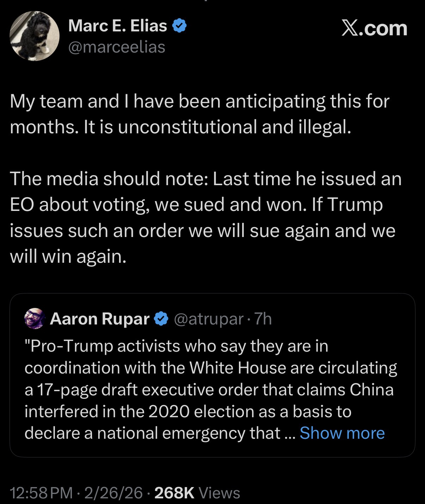Open the @atrupar handle
The width and height of the screenshot is (425, 504).
click(x=209, y=319)
